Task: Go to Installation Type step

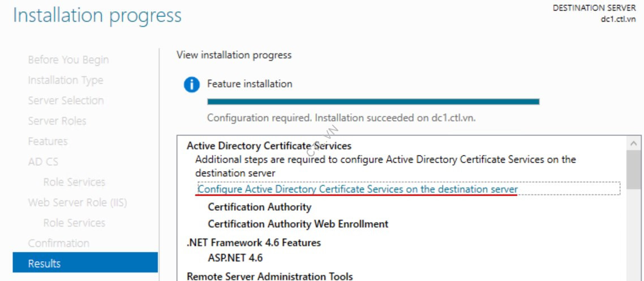Action: click(x=66, y=80)
